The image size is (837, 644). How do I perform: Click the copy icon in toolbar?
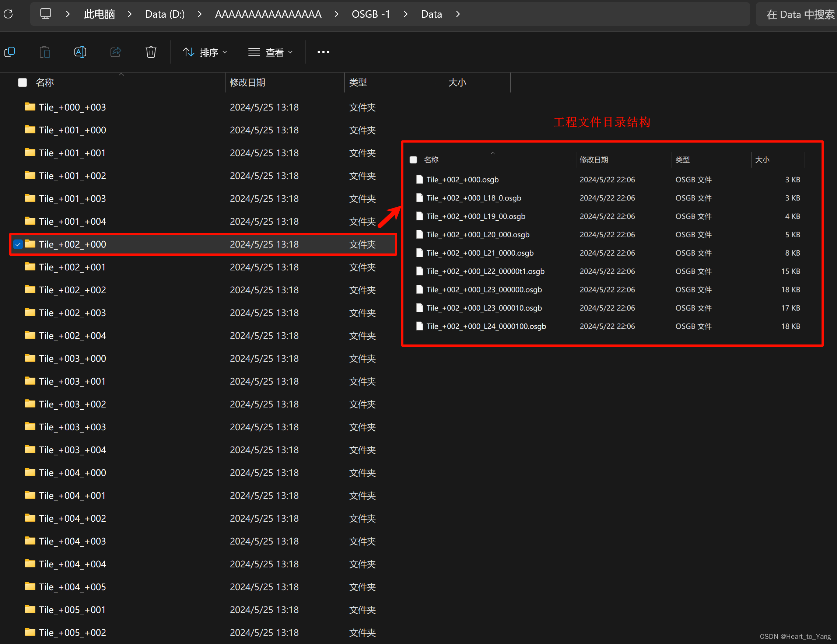click(10, 52)
